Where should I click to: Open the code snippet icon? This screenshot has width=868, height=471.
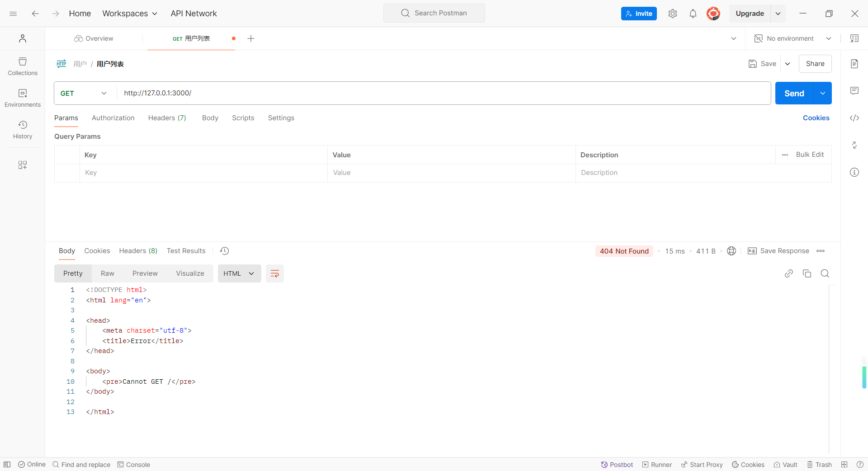854,118
